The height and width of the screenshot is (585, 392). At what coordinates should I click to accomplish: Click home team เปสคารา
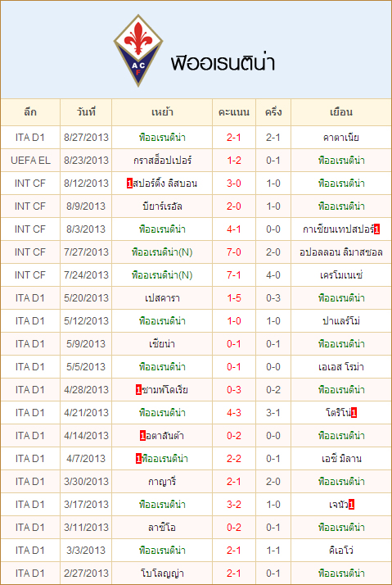(x=162, y=298)
